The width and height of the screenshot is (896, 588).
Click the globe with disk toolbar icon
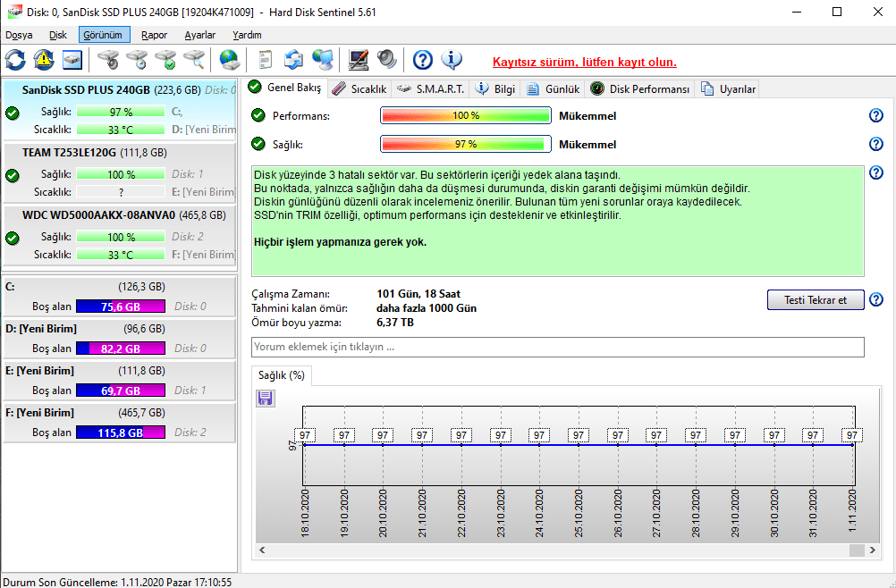pyautogui.click(x=230, y=60)
